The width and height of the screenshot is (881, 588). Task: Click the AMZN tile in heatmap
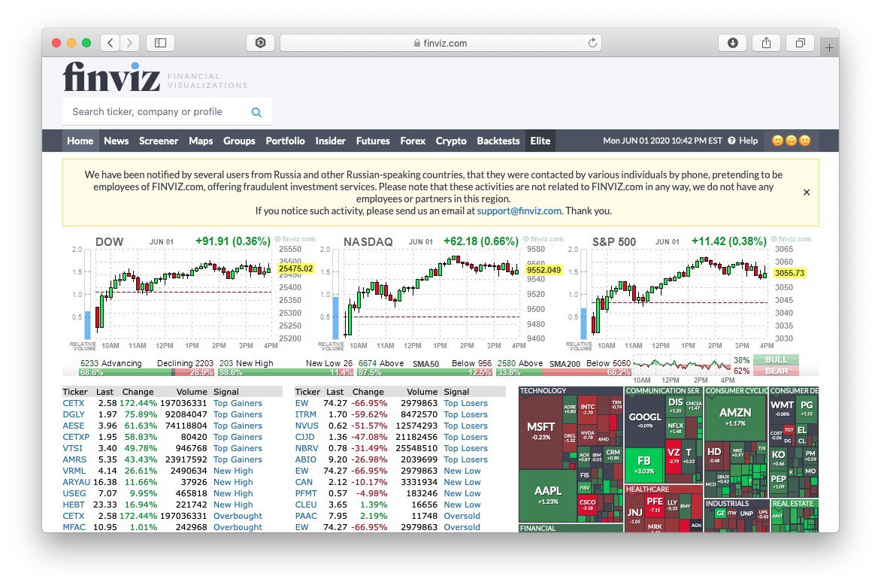point(735,417)
